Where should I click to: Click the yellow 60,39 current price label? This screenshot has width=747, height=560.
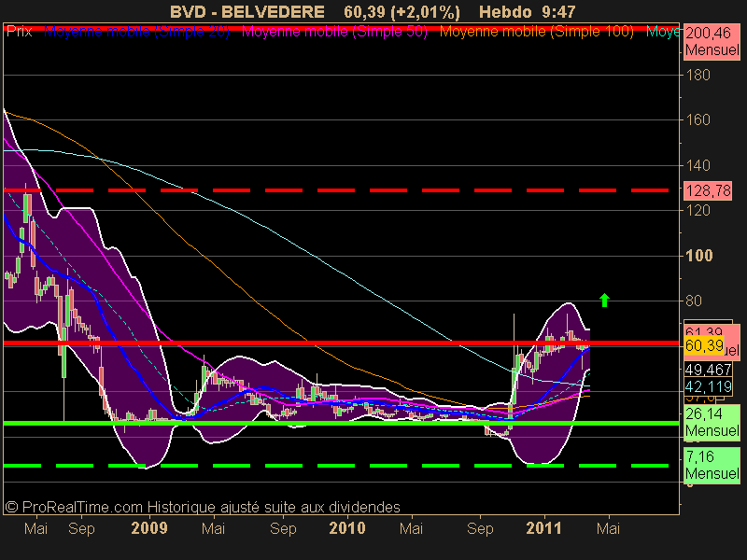click(x=704, y=344)
